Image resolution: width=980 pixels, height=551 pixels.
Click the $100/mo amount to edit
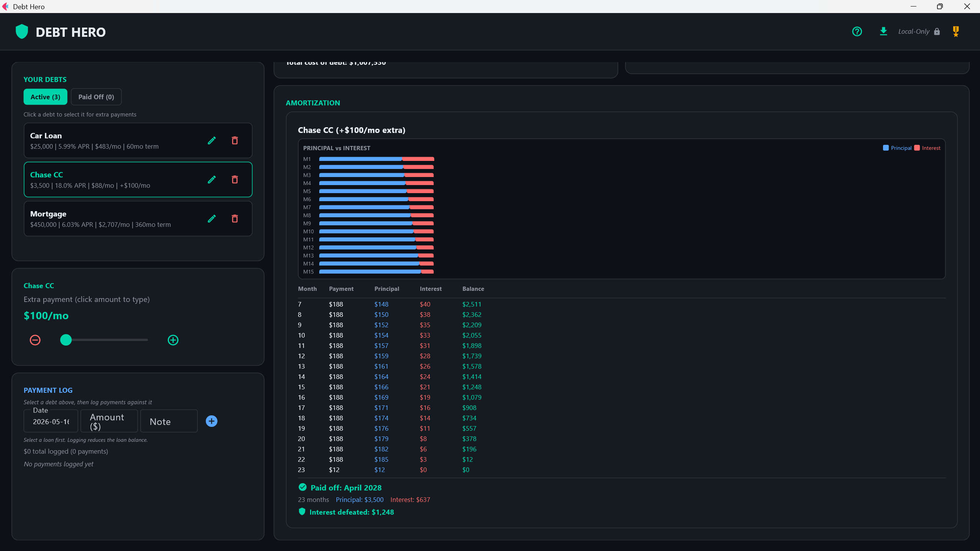46,316
